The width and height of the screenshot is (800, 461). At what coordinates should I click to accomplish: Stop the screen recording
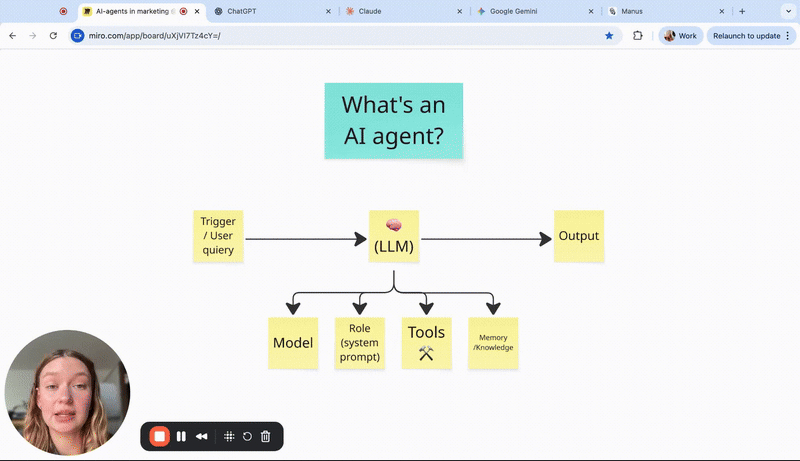click(159, 436)
